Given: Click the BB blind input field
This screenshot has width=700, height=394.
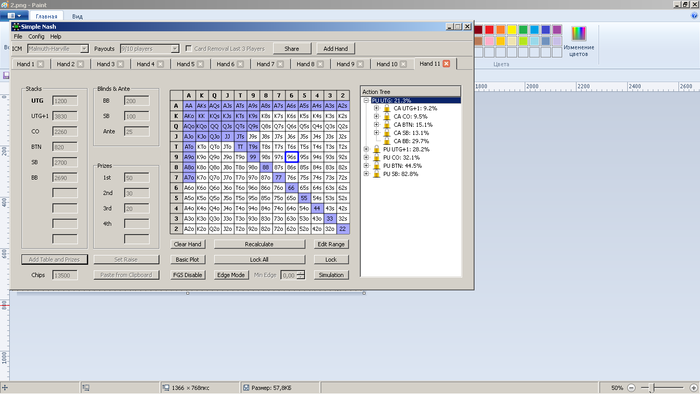Looking at the screenshot, I should point(137,101).
